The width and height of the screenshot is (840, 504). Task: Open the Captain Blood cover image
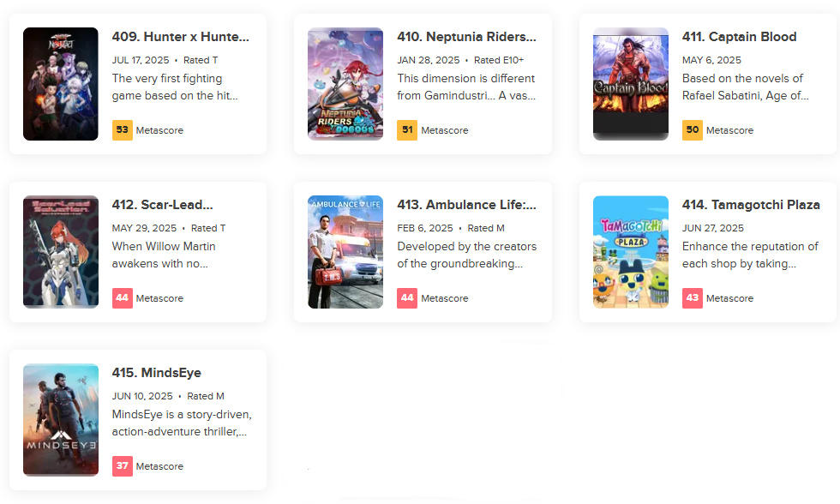click(631, 84)
